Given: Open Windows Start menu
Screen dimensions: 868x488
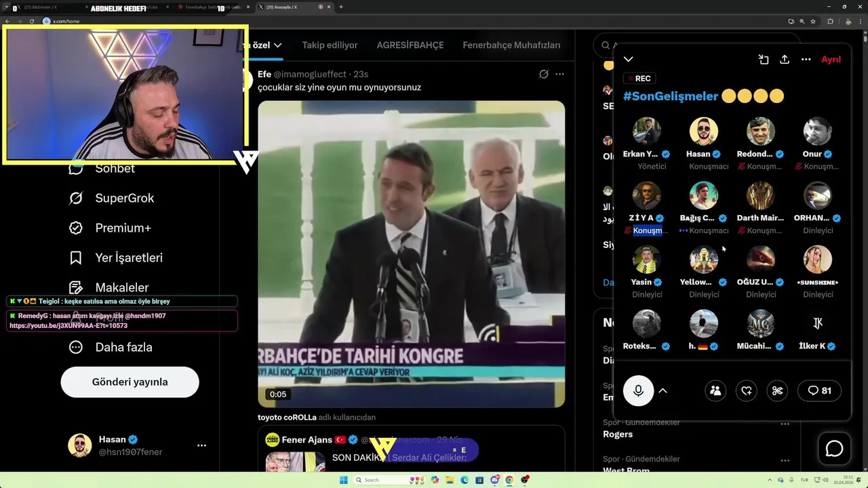Looking at the screenshot, I should 344,480.
